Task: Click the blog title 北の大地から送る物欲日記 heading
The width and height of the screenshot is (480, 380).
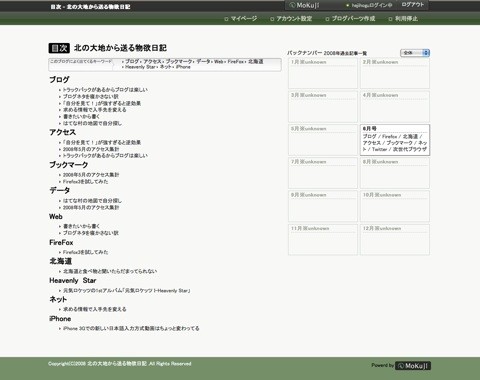Action: (120, 48)
